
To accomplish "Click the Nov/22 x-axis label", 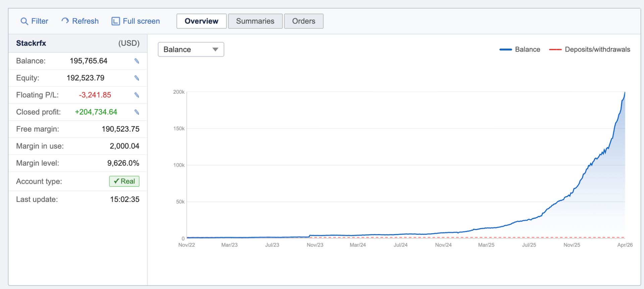I will [x=186, y=245].
